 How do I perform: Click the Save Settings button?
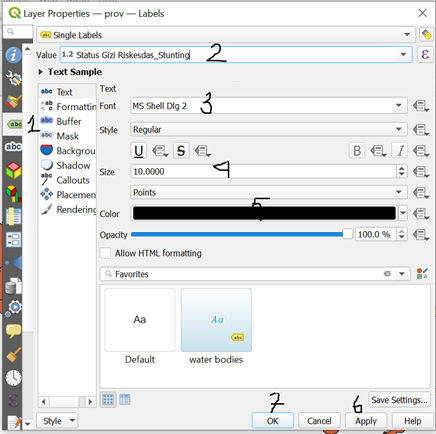[x=399, y=400]
